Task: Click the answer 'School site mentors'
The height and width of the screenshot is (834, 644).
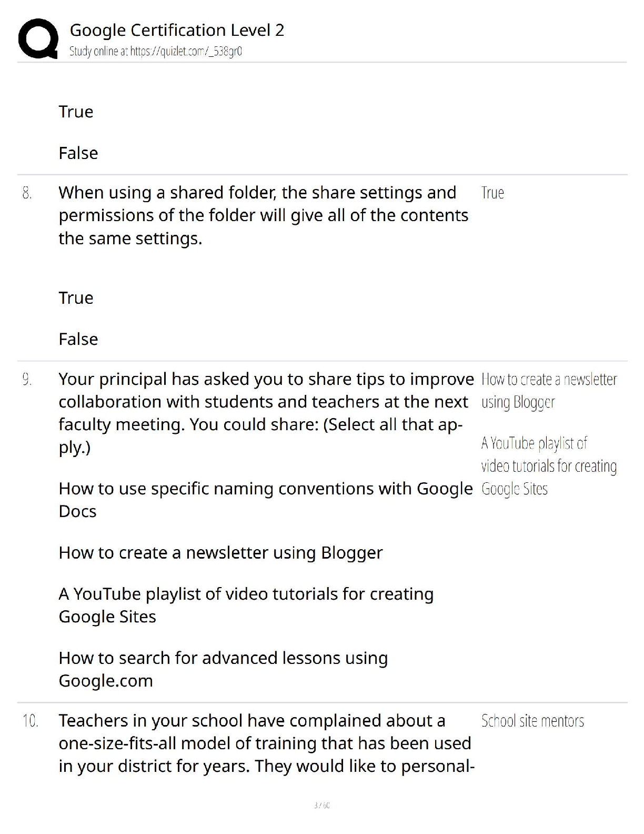Action: 532,721
